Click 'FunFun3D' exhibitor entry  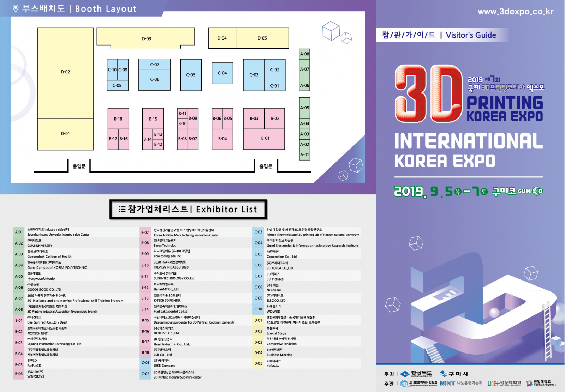tap(34, 366)
